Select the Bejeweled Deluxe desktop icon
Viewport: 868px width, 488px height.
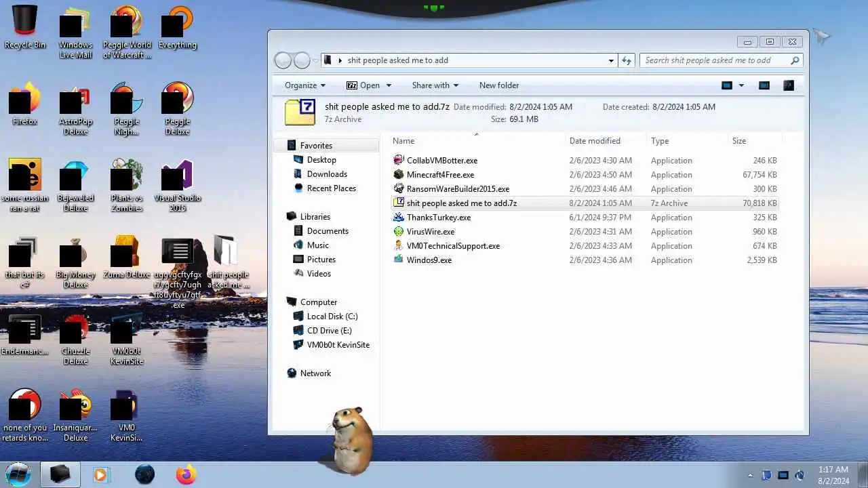[76, 185]
